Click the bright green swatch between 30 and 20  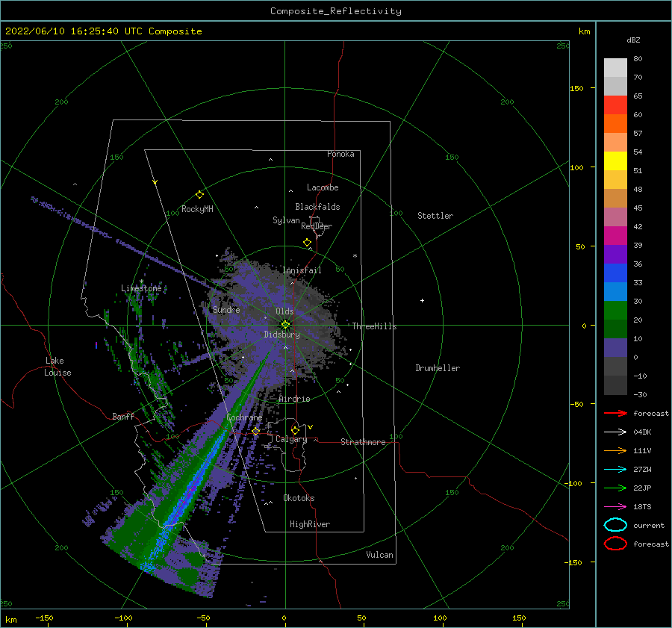(615, 311)
